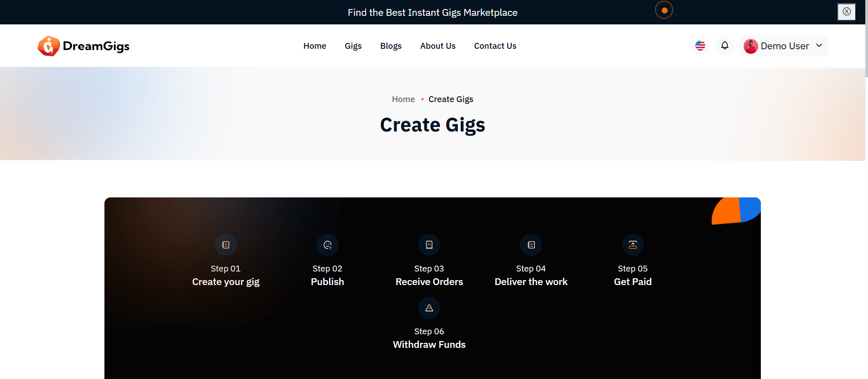Open the Home menu item

[x=315, y=46]
